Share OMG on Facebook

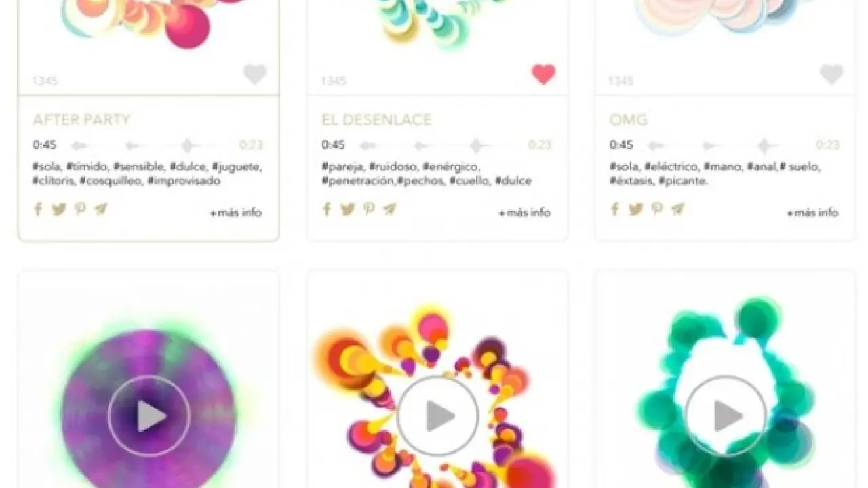tap(614, 209)
